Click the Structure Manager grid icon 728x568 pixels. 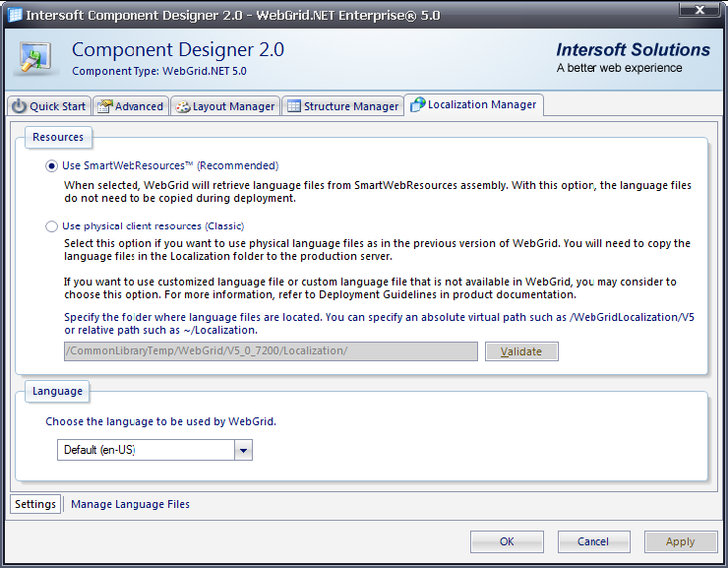tap(294, 106)
